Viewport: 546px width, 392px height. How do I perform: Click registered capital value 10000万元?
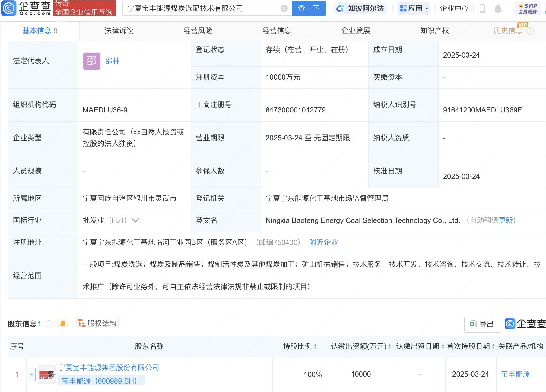tap(283, 77)
